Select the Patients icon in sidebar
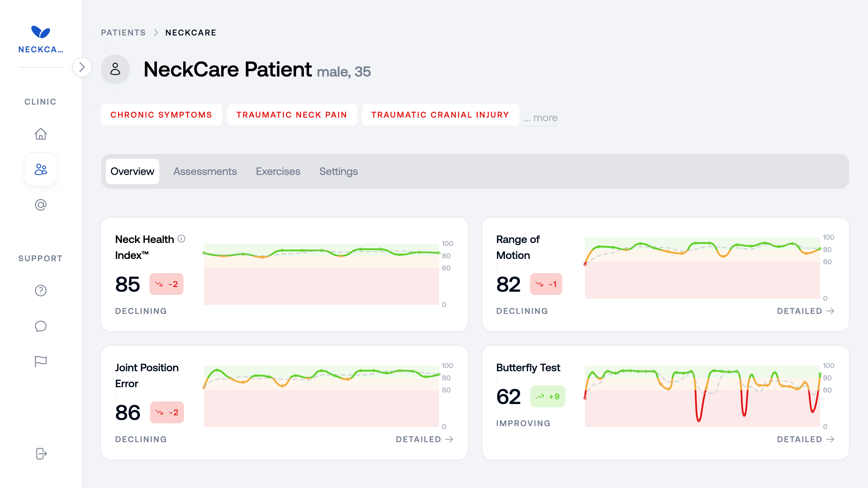 coord(40,169)
